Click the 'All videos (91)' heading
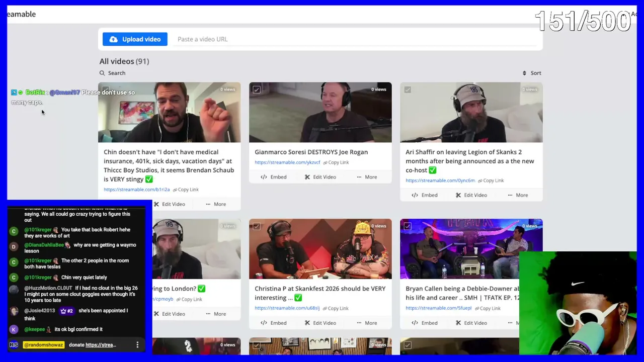Screen dimensions: 644x362 point(124,61)
